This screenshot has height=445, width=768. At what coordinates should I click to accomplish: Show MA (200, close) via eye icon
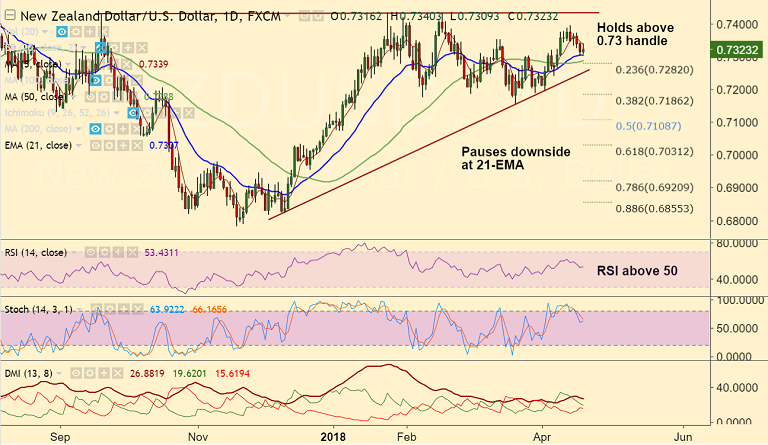coord(96,129)
